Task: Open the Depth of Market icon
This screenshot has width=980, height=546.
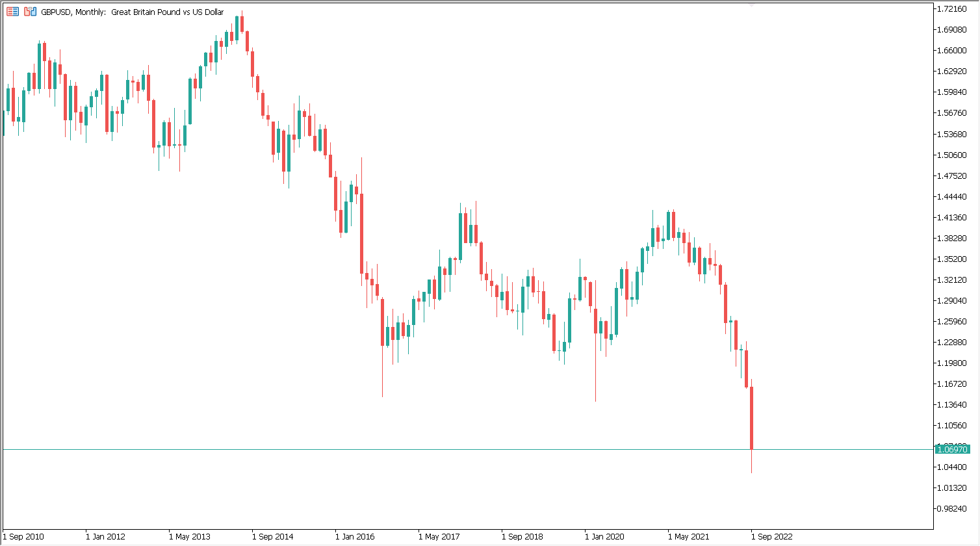Action: point(12,12)
